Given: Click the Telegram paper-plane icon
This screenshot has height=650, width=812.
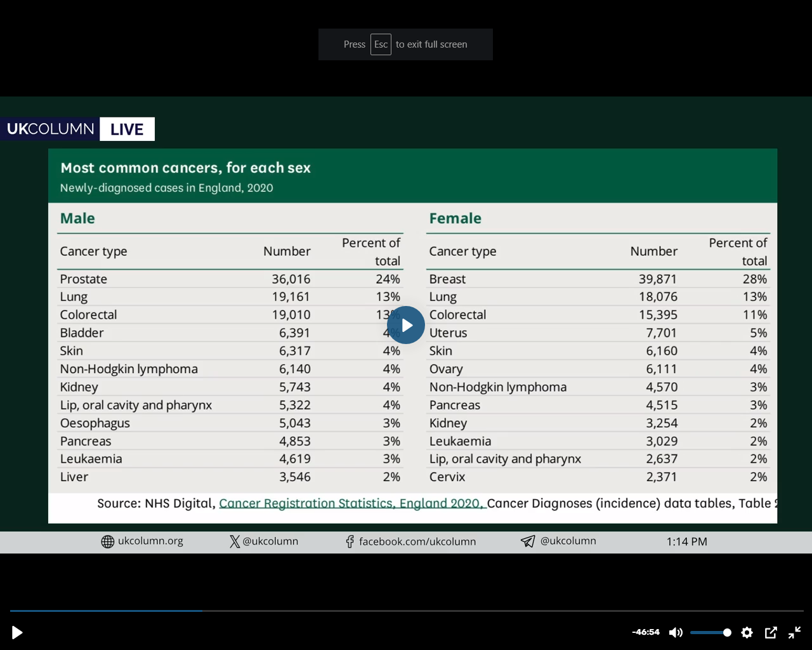Looking at the screenshot, I should click(528, 541).
